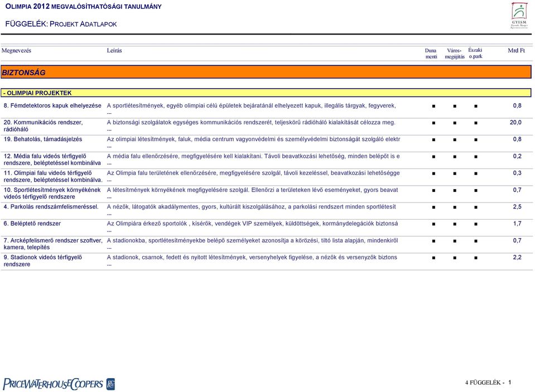Viewport: 535px width, 392px height.
Task: Click the 'Északi o.park' column header
Action: 475,53
